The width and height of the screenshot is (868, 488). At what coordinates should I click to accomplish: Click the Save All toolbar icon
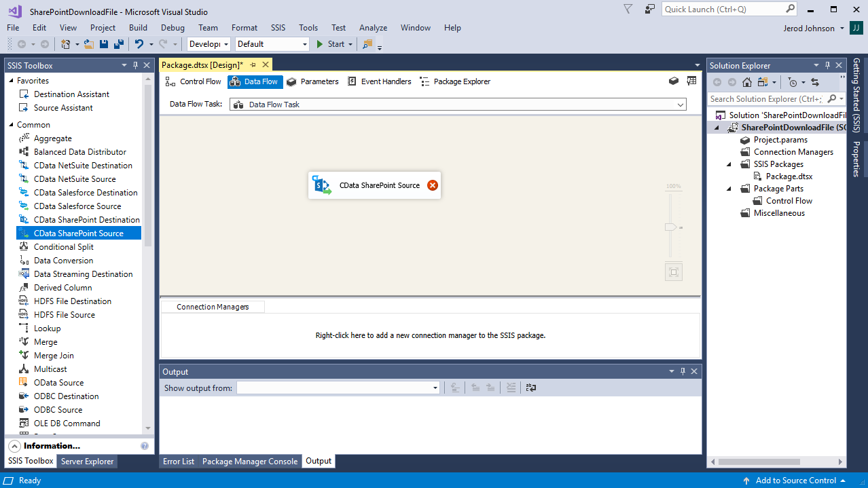[x=119, y=44]
